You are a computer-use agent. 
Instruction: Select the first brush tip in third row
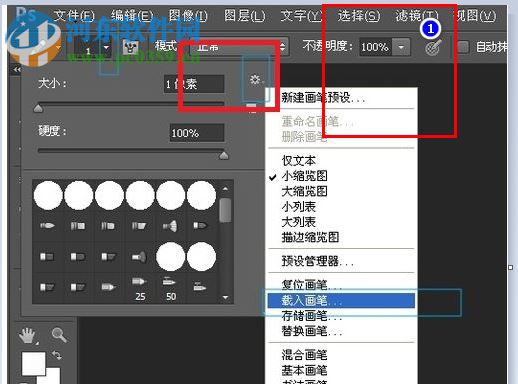(x=47, y=257)
